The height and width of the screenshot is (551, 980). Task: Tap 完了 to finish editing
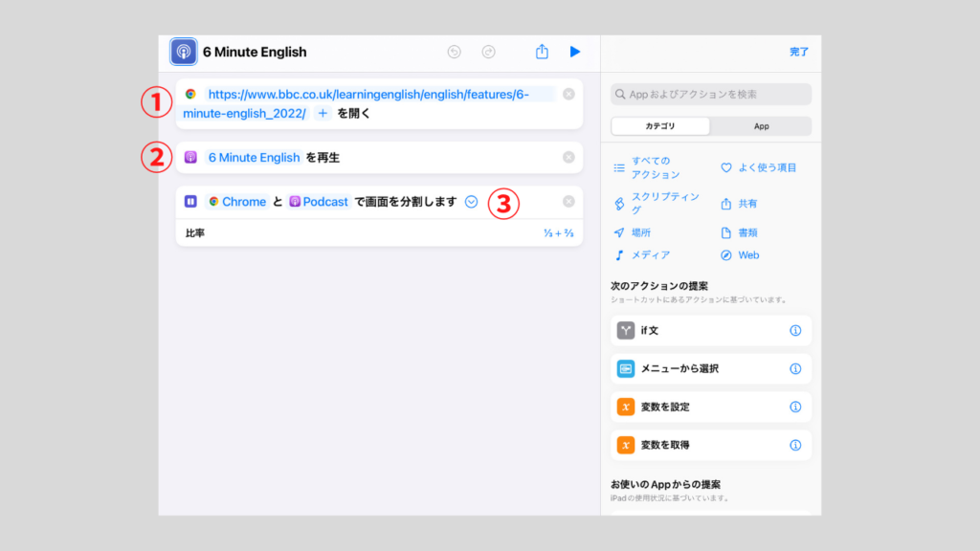(x=799, y=52)
